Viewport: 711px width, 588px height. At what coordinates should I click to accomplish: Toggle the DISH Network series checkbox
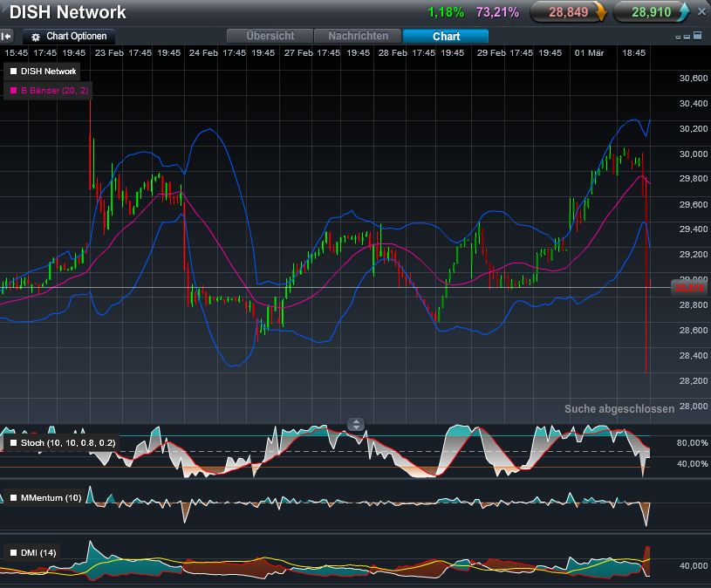[14, 72]
